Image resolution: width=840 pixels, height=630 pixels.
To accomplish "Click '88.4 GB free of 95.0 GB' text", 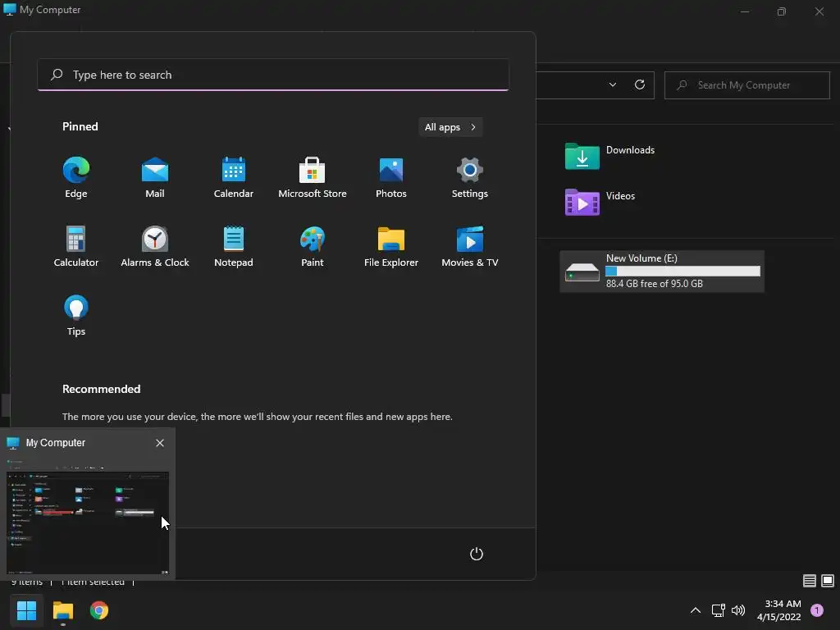I will [x=654, y=283].
